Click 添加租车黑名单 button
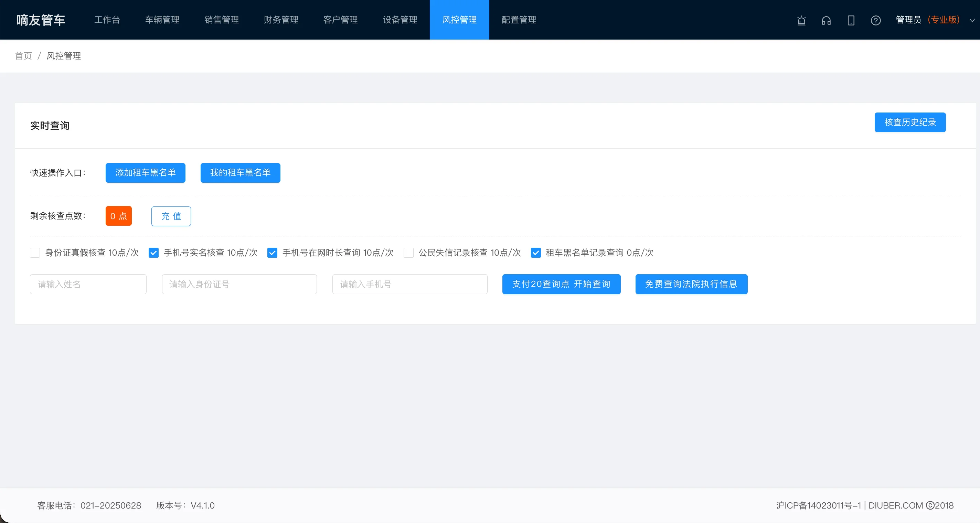This screenshot has height=523, width=980. pyautogui.click(x=145, y=173)
